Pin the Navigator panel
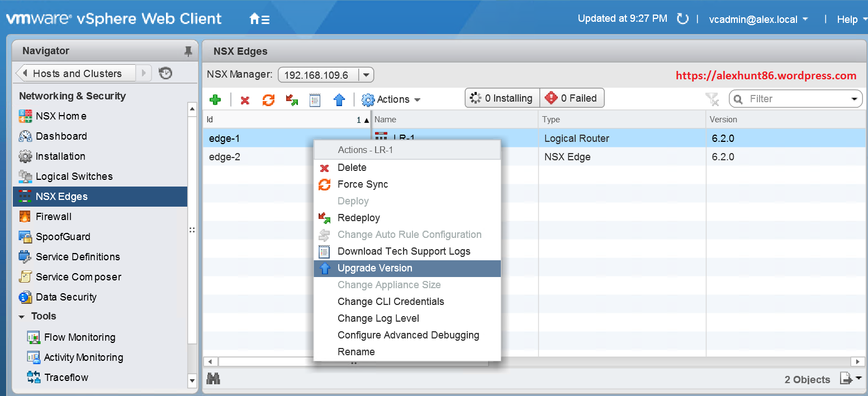 tap(188, 51)
